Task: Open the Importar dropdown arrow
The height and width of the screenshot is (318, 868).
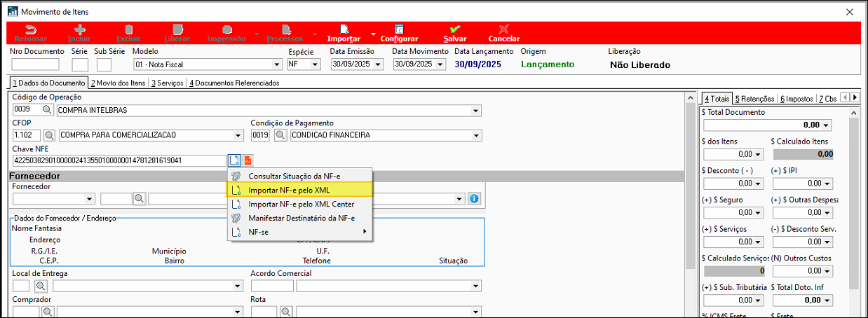Action: pyautogui.click(x=374, y=33)
